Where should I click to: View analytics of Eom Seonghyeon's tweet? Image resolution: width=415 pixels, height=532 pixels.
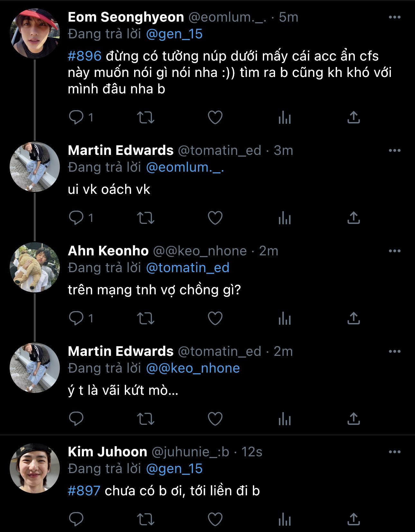[x=285, y=118]
